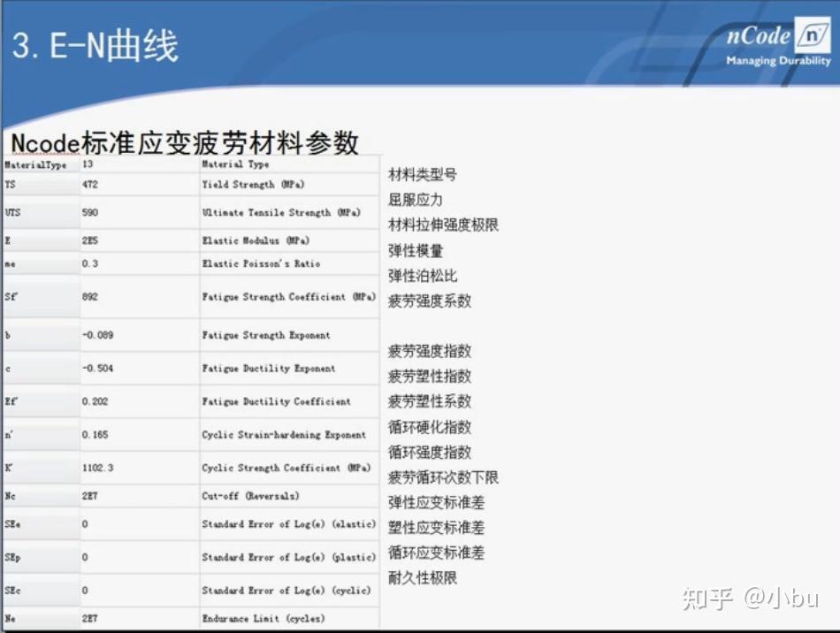
Task: Select the Ultimate Tensile Strength value 590
Action: [88, 212]
